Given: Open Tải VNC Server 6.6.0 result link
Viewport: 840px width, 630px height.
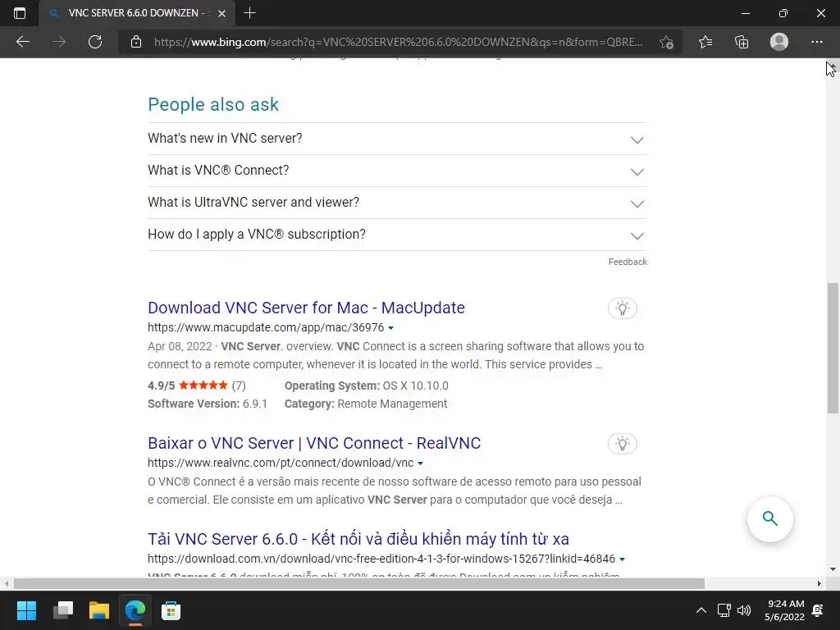Looking at the screenshot, I should pos(358,538).
